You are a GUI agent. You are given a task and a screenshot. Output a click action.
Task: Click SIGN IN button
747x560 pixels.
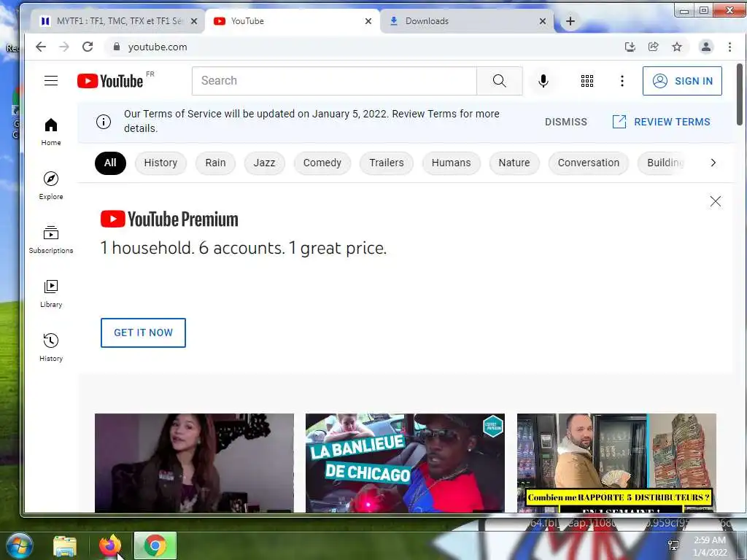point(682,81)
